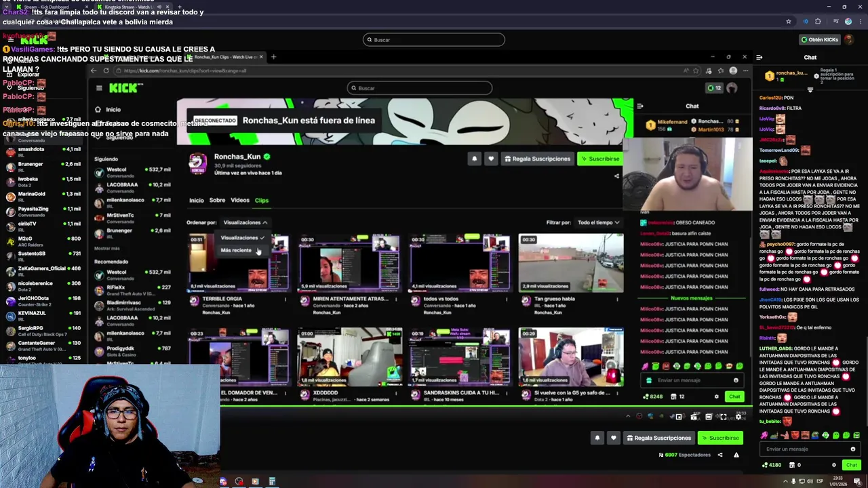Focus the inner Kick Buscar search field
Image resolution: width=868 pixels, height=488 pixels.
[x=419, y=88]
